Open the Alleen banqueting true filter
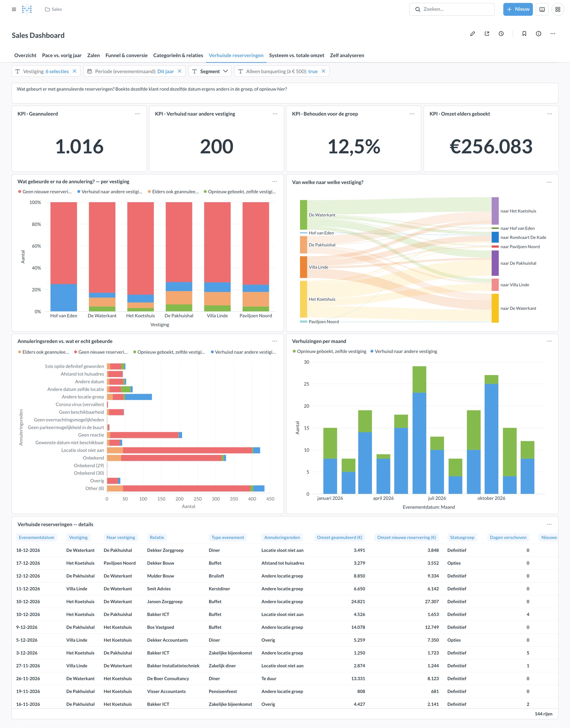This screenshot has width=570, height=728. pyautogui.click(x=281, y=71)
